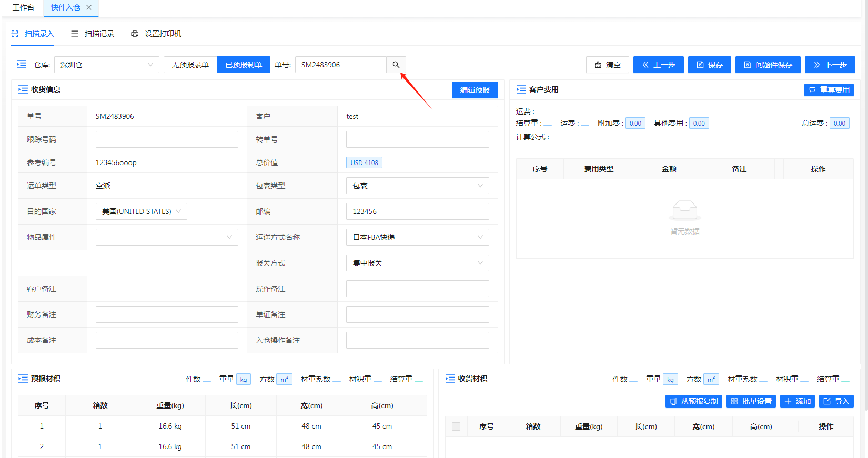Proceed with 下一步 button
This screenshot has width=868, height=458.
tap(830, 65)
